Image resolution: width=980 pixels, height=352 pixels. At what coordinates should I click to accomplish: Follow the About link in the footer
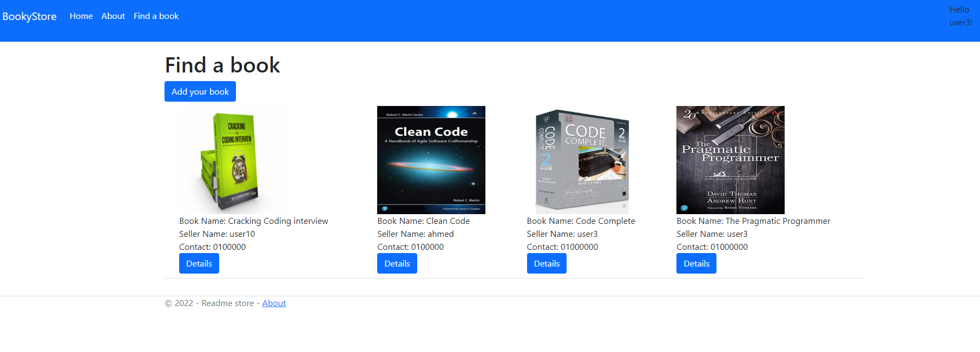tap(274, 303)
